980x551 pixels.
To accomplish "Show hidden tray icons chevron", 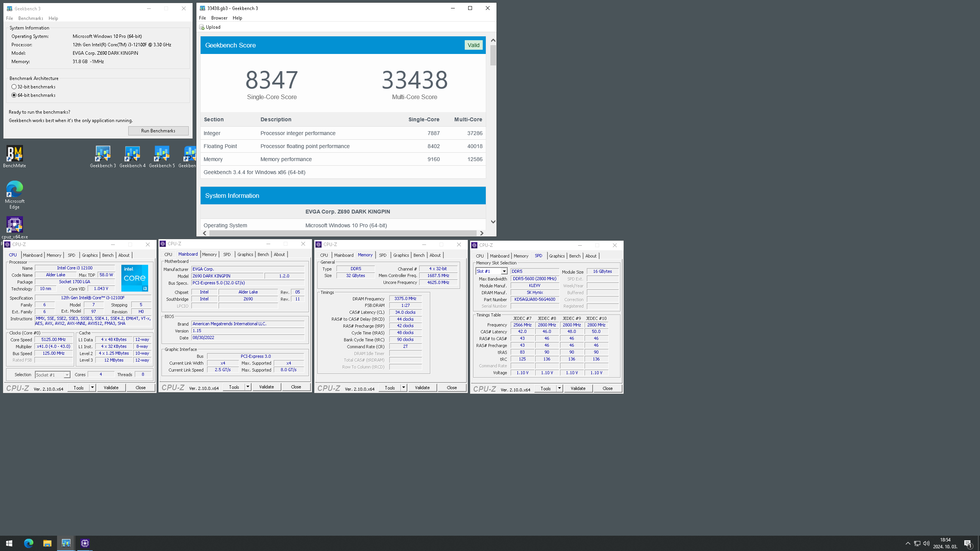I will coord(908,543).
